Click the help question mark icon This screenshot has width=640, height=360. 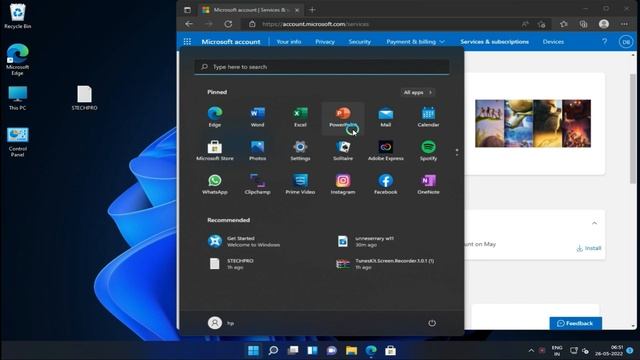pyautogui.click(x=604, y=42)
